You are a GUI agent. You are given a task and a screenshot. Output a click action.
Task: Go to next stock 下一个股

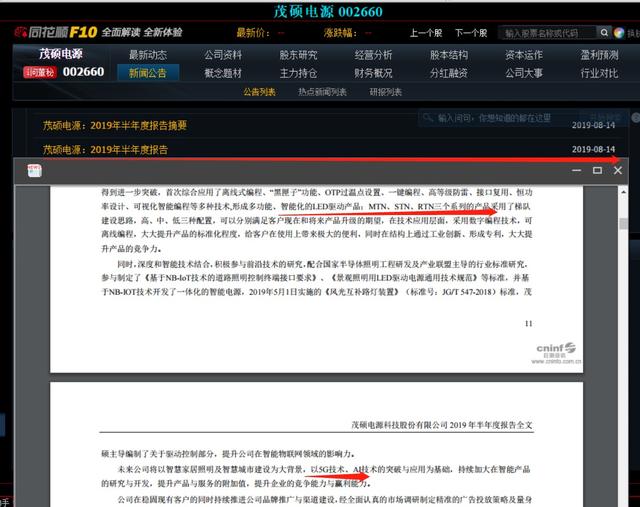[471, 33]
